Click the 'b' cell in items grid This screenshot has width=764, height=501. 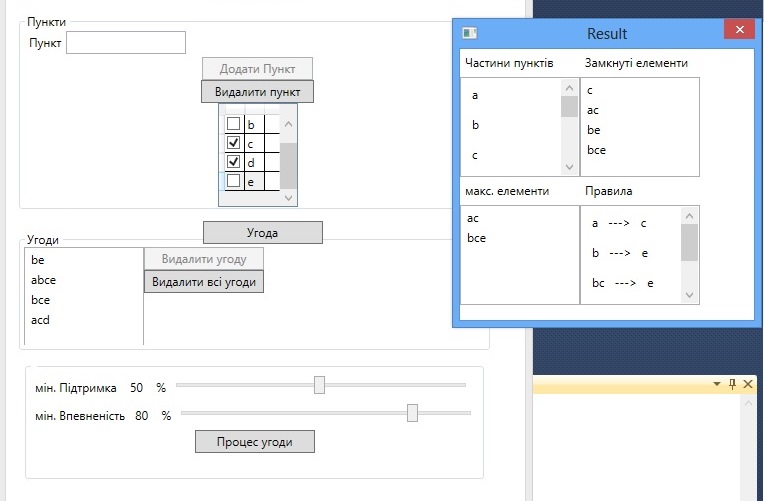pyautogui.click(x=254, y=124)
